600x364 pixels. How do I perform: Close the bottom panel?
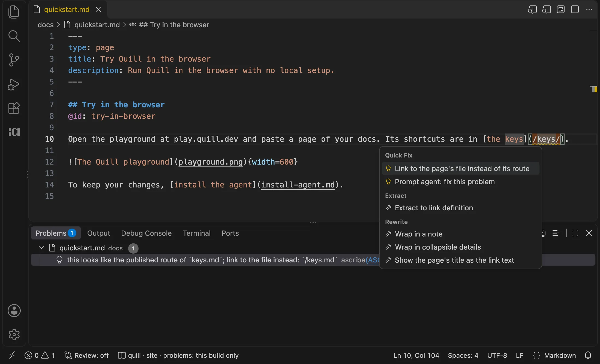589,233
